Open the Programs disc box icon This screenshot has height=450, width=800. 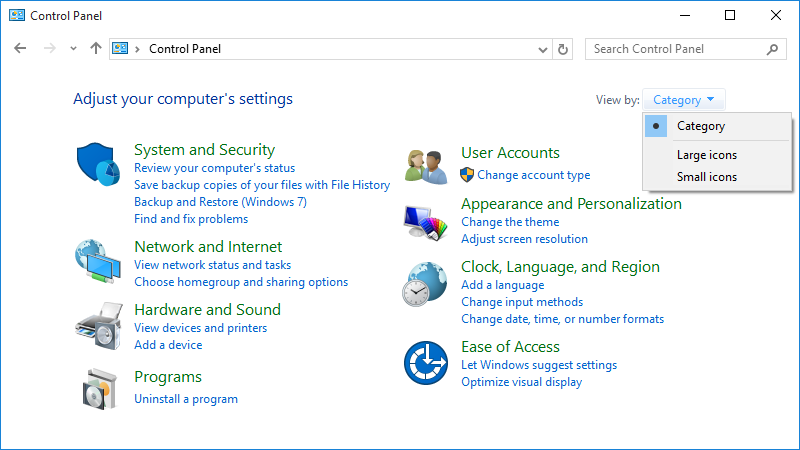pos(98,388)
